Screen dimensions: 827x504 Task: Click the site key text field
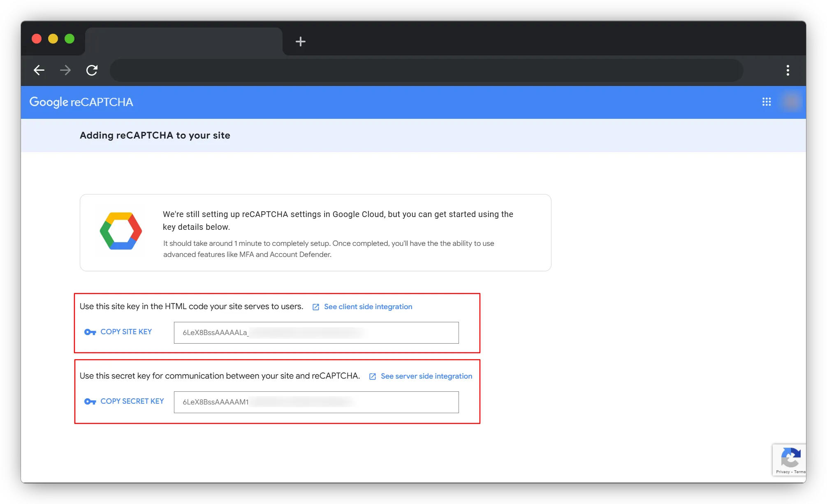pyautogui.click(x=316, y=333)
